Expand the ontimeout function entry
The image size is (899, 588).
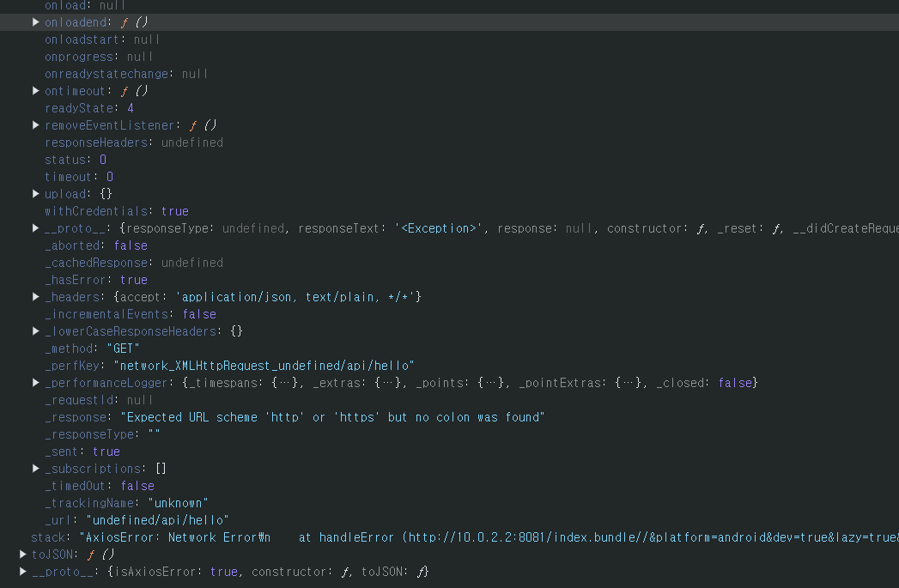[x=35, y=91]
